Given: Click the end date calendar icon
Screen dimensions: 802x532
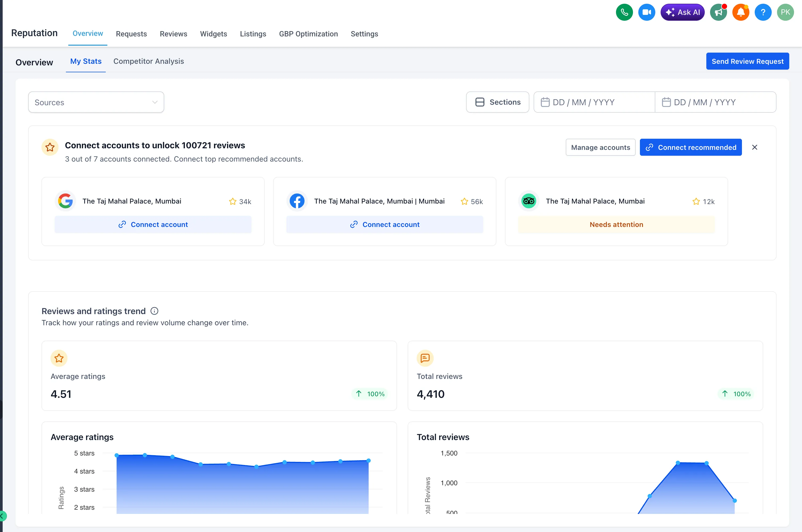Looking at the screenshot, I should click(x=666, y=102).
